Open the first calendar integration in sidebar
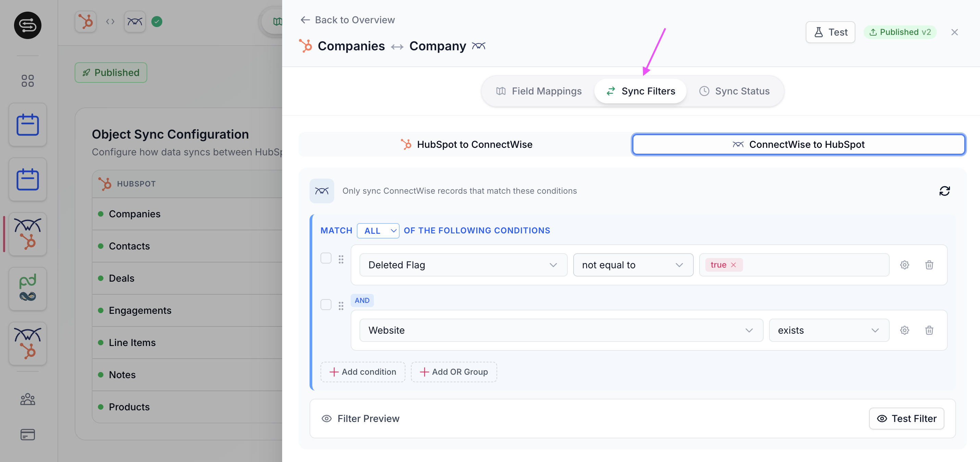 (x=28, y=125)
